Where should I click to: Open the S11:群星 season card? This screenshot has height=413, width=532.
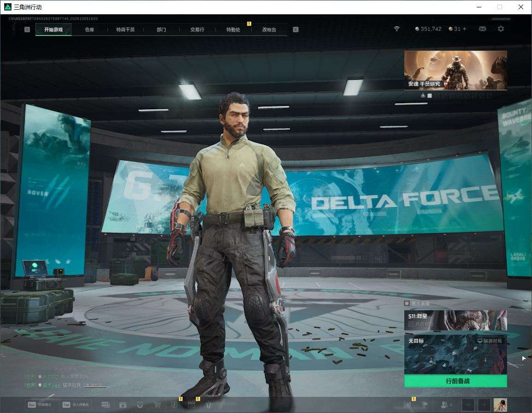click(x=455, y=320)
